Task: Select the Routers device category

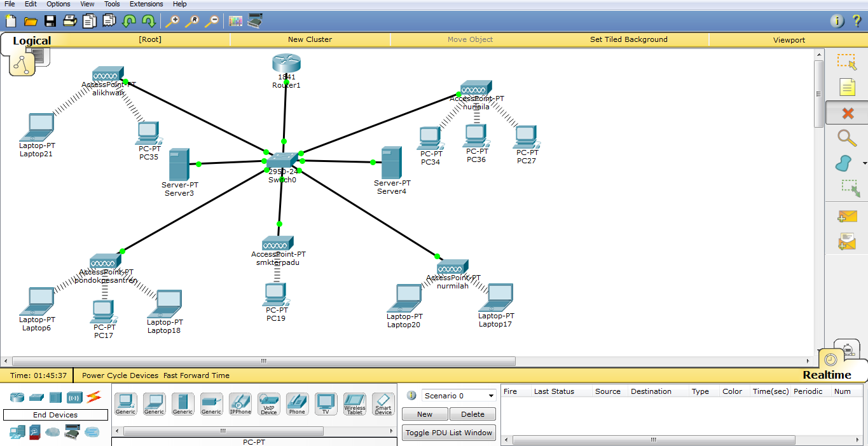Action: pos(17,397)
